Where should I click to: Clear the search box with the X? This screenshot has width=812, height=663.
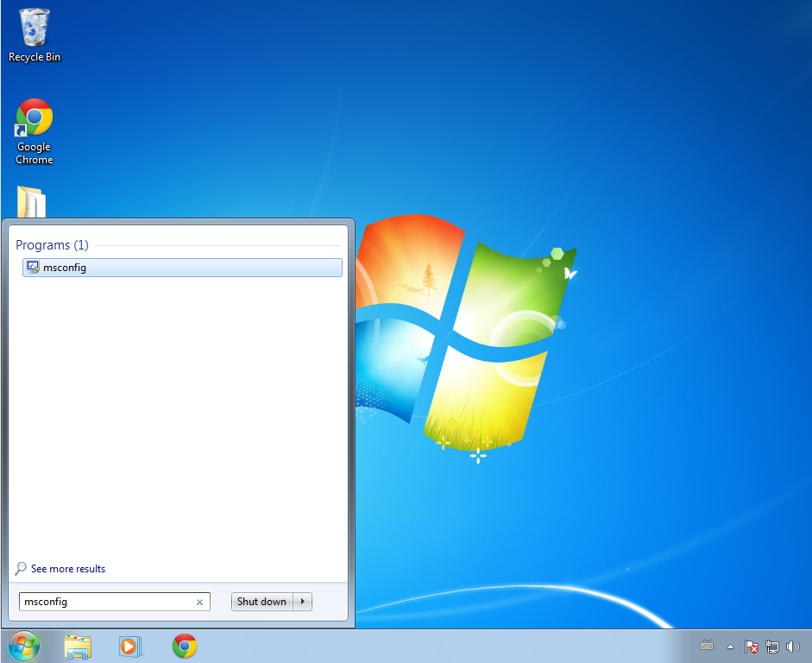[x=200, y=602]
